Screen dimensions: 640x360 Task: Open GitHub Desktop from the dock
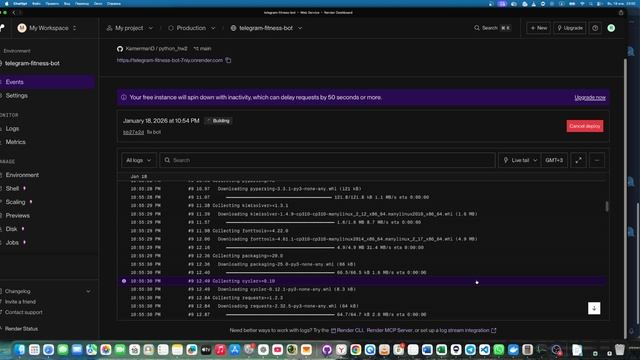[x=327, y=350]
